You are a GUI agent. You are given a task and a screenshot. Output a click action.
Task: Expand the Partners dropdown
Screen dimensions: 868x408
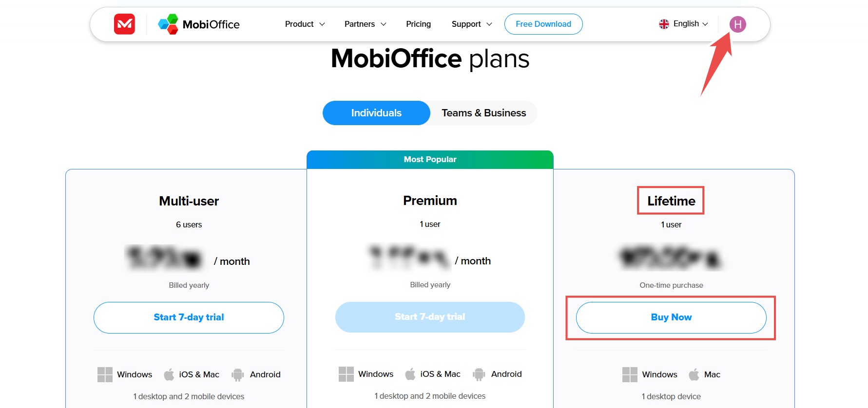tap(365, 24)
